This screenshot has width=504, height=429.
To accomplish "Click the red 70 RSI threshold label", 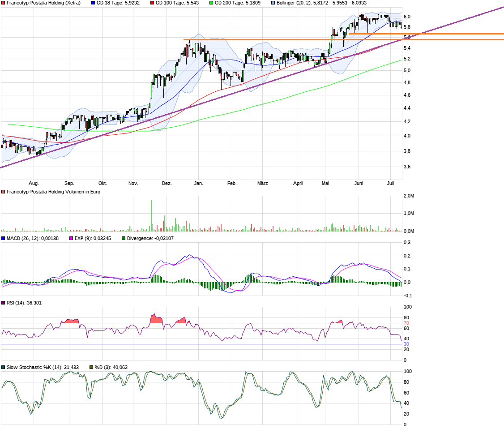I will (x=406, y=323).
